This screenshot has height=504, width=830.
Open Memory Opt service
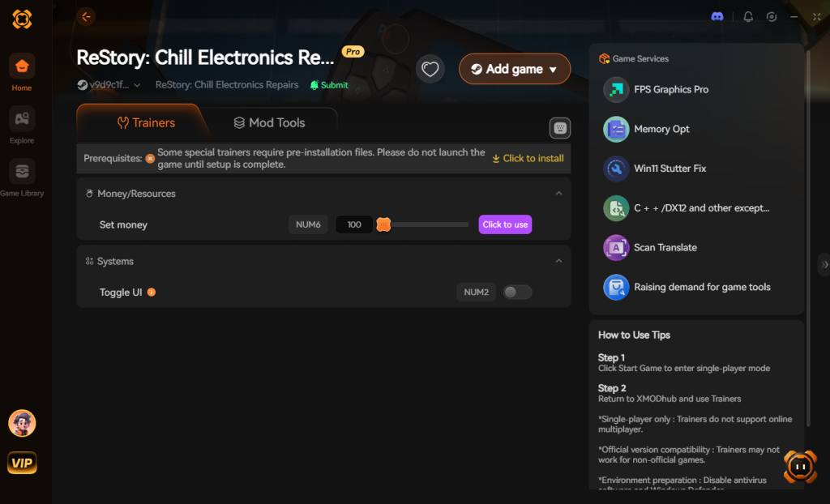point(647,129)
